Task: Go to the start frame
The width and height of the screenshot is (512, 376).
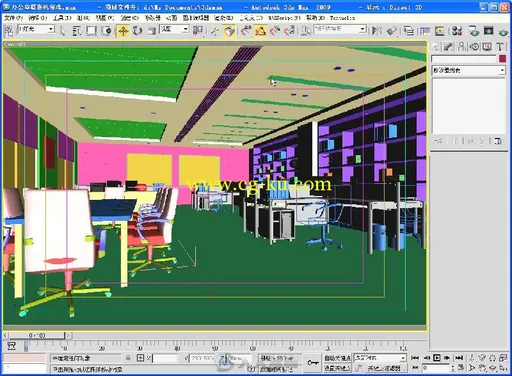Action: tap(415, 358)
